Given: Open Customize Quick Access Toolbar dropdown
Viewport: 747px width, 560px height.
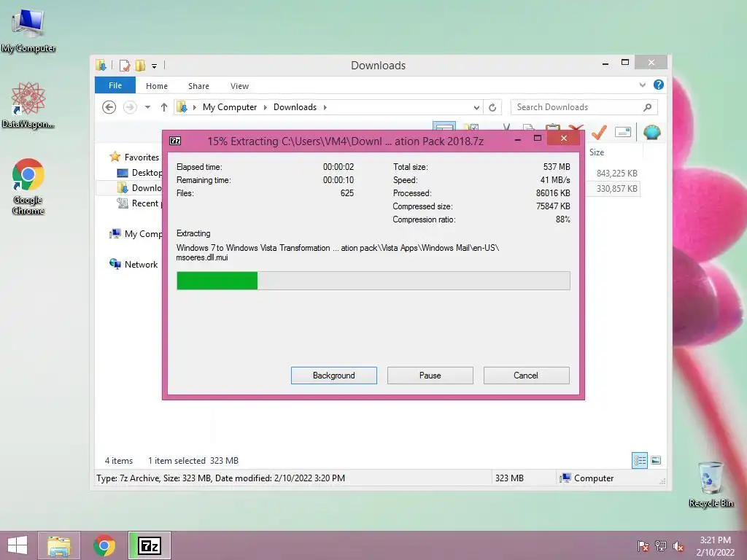Looking at the screenshot, I should tap(155, 66).
